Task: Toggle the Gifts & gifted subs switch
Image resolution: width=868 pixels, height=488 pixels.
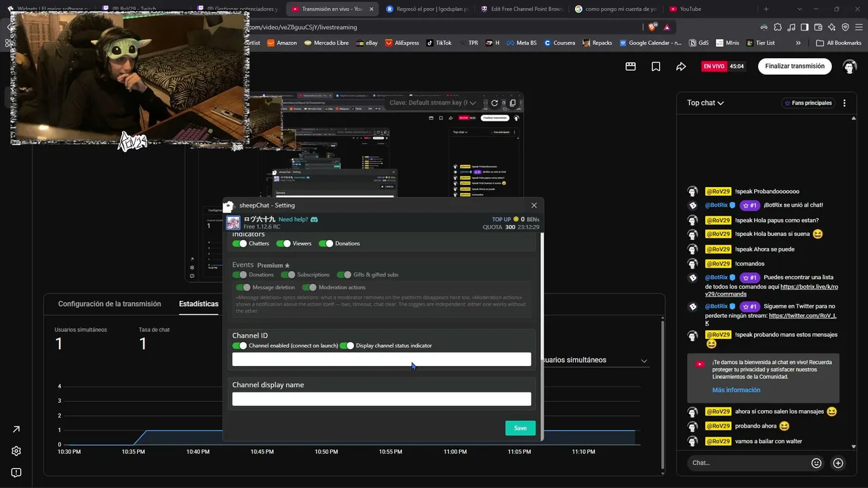Action: [x=344, y=274]
